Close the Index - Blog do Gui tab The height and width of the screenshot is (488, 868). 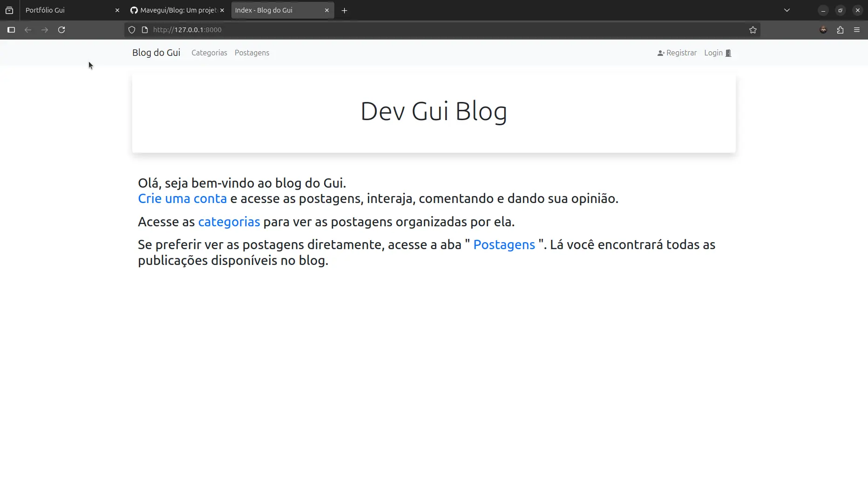point(327,10)
